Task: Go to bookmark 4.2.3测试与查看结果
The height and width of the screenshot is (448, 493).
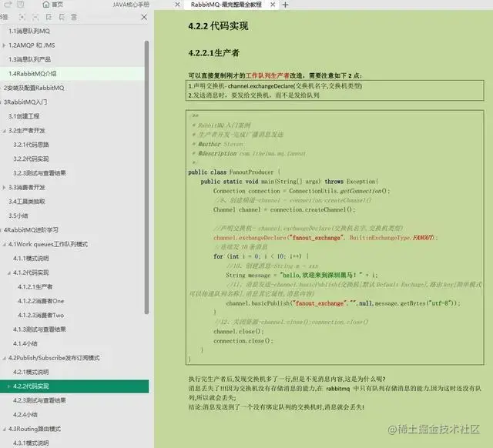Action: (x=39, y=400)
